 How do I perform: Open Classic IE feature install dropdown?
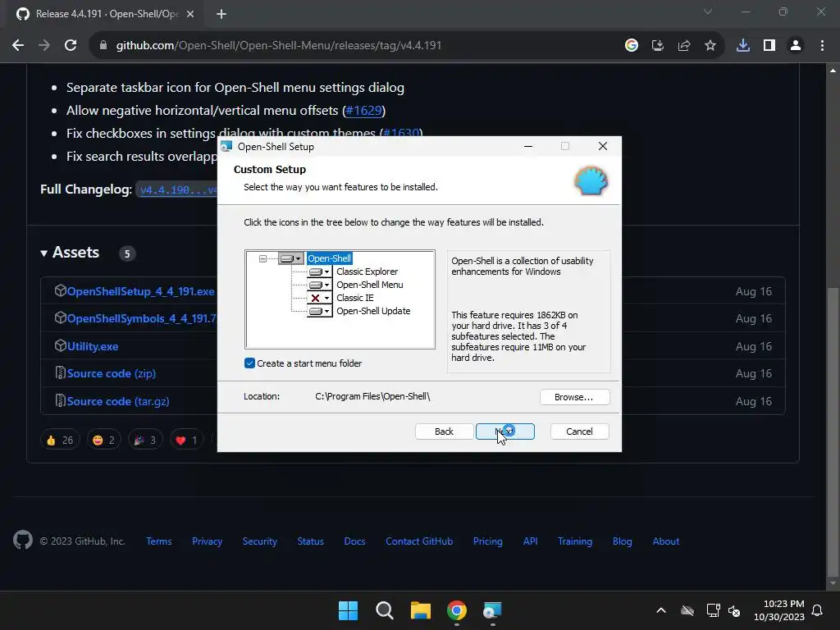pyautogui.click(x=319, y=298)
